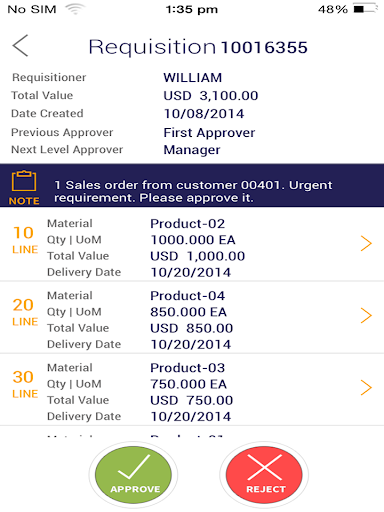Tap the battery icon in status bar

[x=365, y=9]
